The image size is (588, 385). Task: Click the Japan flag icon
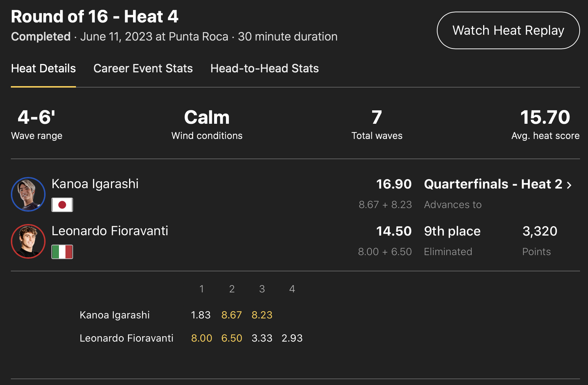[x=62, y=205]
